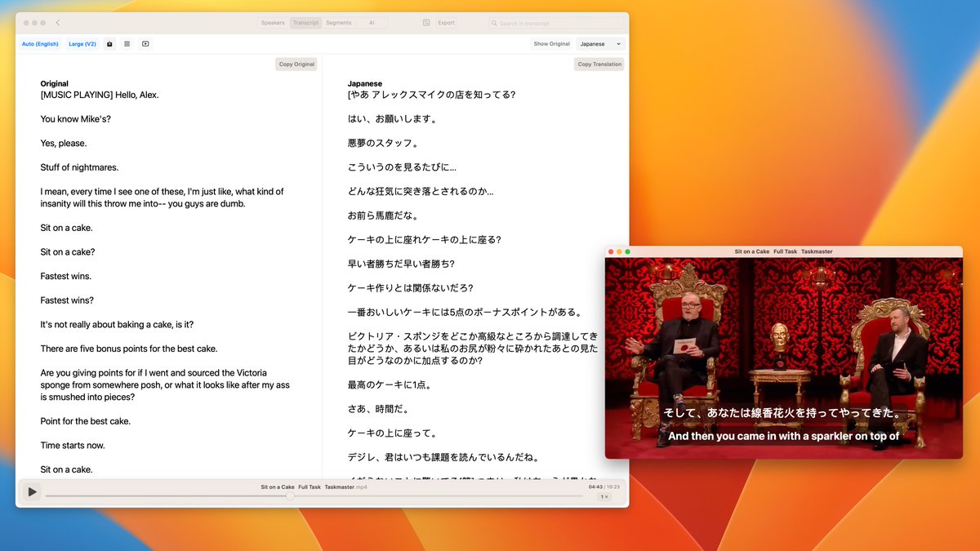The height and width of the screenshot is (551, 980).
Task: Click the "Original" column heading
Action: click(55, 84)
